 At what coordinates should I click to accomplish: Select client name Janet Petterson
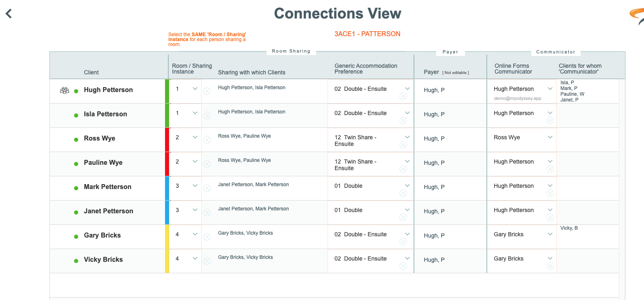pyautogui.click(x=109, y=211)
